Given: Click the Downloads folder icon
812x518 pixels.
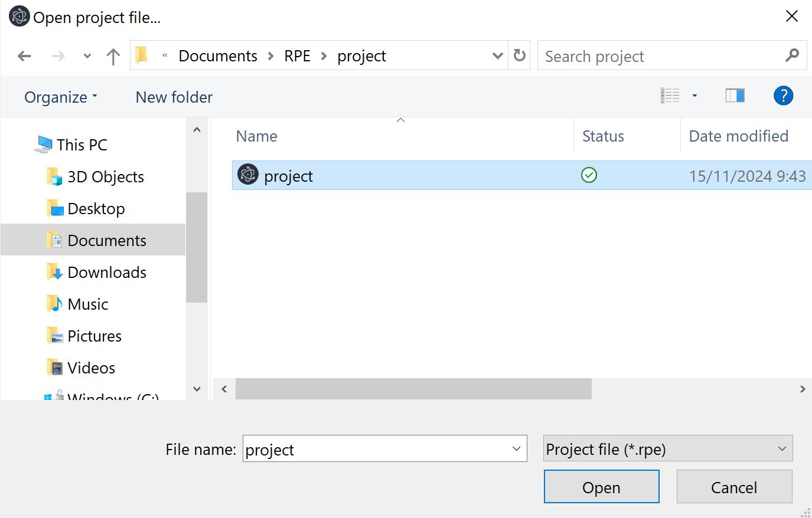Looking at the screenshot, I should [54, 272].
